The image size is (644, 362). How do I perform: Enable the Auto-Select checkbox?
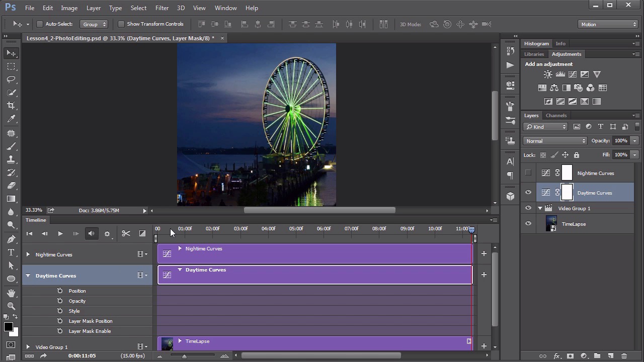click(x=40, y=24)
